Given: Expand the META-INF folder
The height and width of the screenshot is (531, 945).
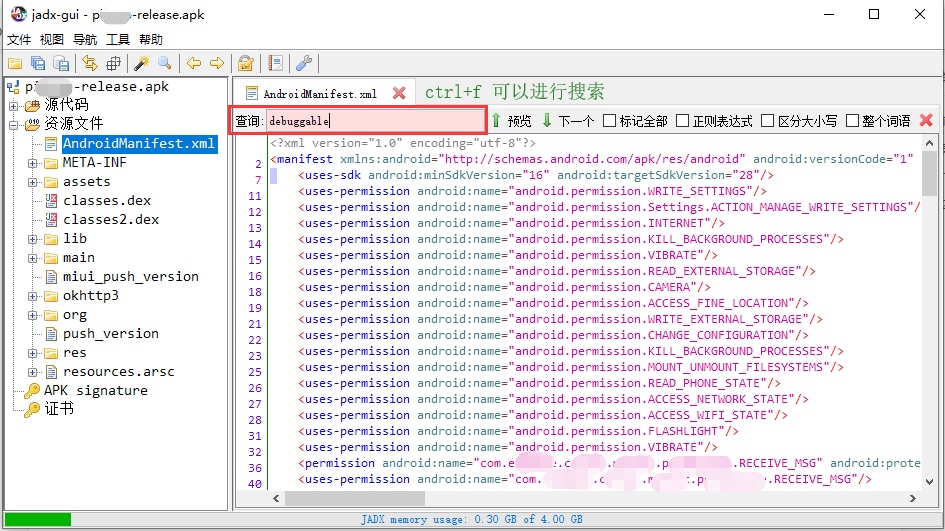Looking at the screenshot, I should (33, 163).
